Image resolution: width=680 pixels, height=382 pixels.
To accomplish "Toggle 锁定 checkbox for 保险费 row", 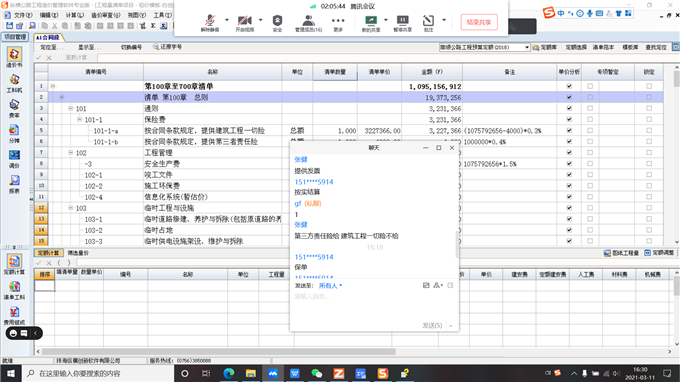I will coord(649,119).
